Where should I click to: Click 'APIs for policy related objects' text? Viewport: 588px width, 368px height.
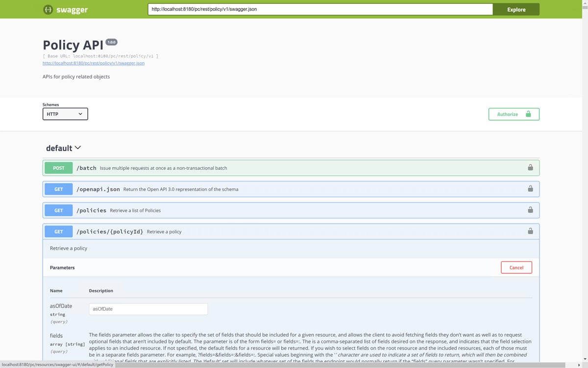coord(76,77)
